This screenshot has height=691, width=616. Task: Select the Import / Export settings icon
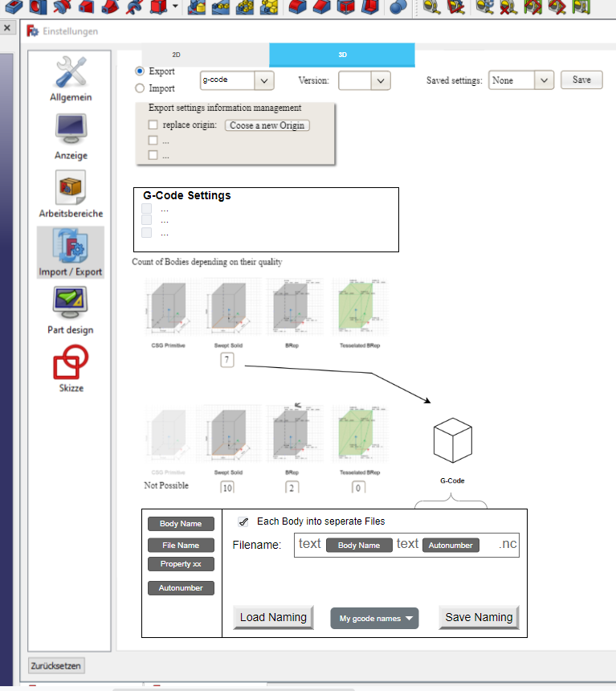(x=71, y=251)
